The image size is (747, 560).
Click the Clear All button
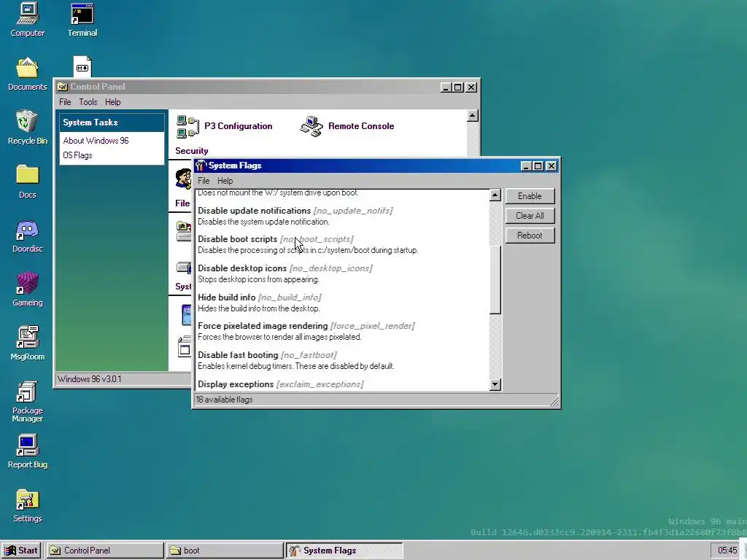(530, 216)
